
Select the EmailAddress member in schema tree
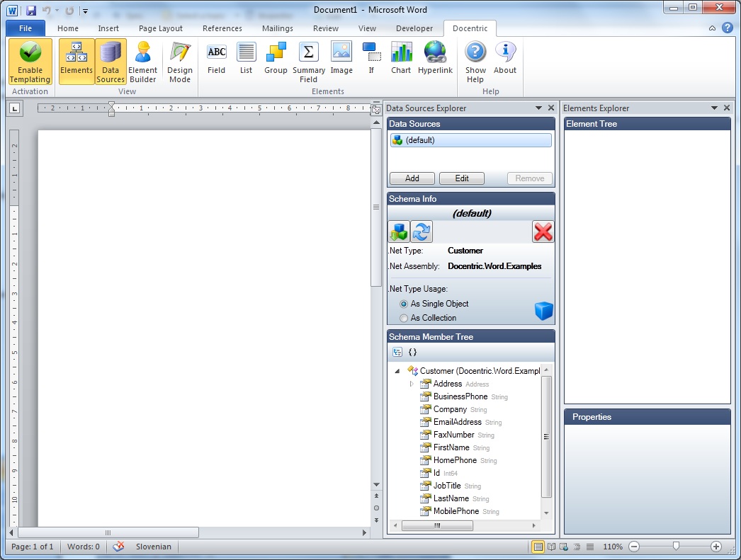pos(457,422)
